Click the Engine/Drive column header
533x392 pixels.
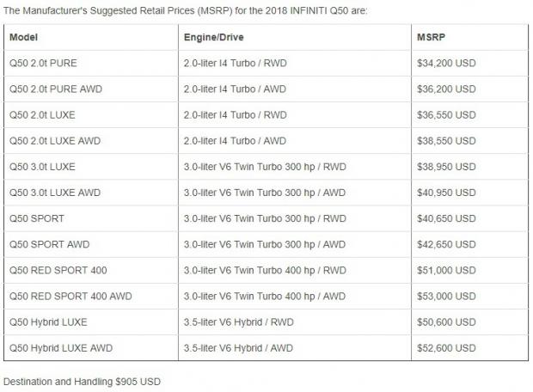click(x=211, y=38)
